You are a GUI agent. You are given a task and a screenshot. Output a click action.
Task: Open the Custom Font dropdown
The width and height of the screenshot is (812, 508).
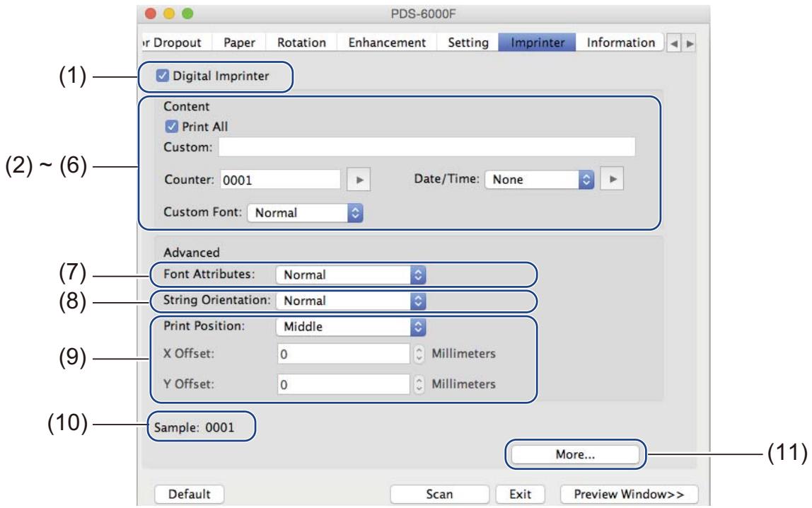click(305, 213)
